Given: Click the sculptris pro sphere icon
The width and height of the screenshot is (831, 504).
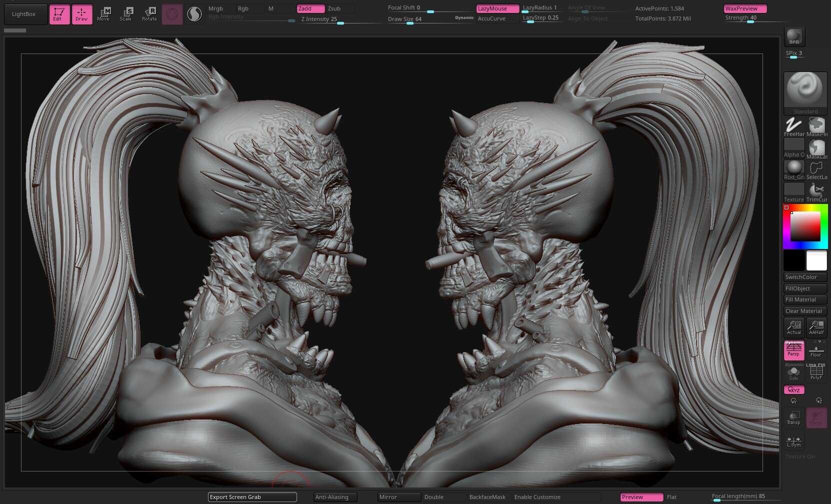Looking at the screenshot, I should (x=194, y=14).
